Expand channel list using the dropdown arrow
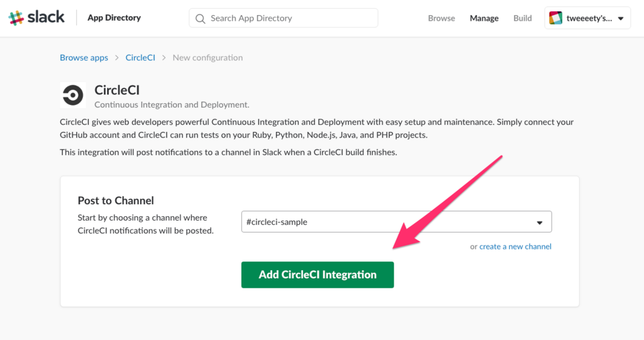644x340 pixels. (539, 222)
